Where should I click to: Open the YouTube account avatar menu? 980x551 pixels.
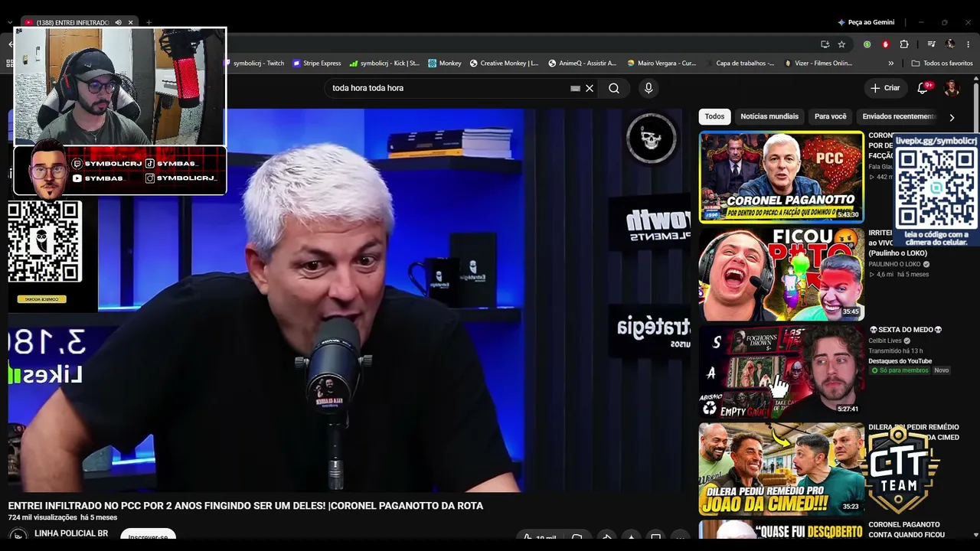pos(952,88)
